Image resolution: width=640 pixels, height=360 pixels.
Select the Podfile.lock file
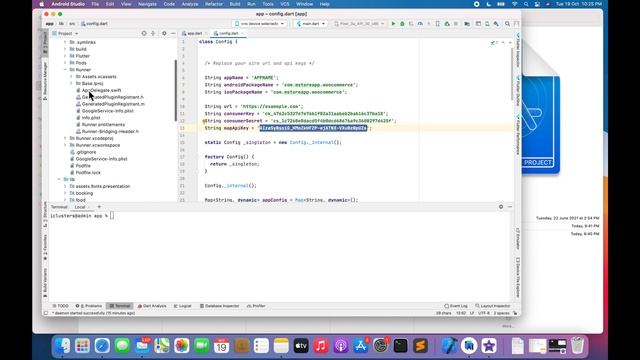[x=88, y=173]
